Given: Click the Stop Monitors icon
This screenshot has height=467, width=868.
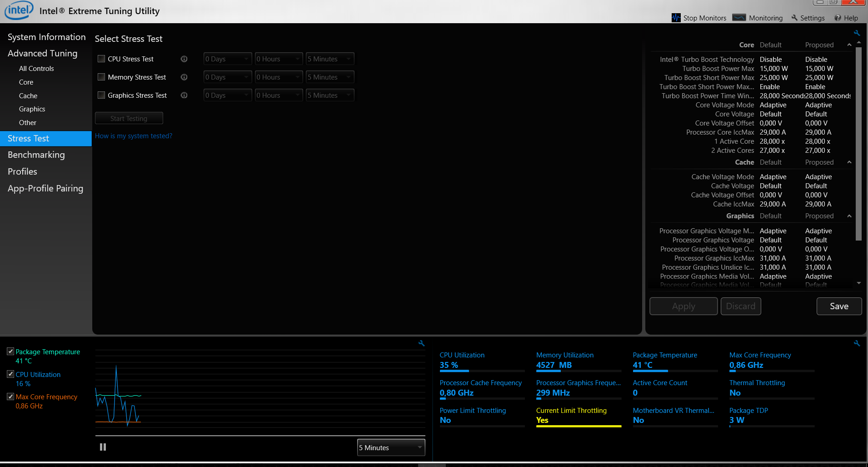Looking at the screenshot, I should [x=676, y=18].
